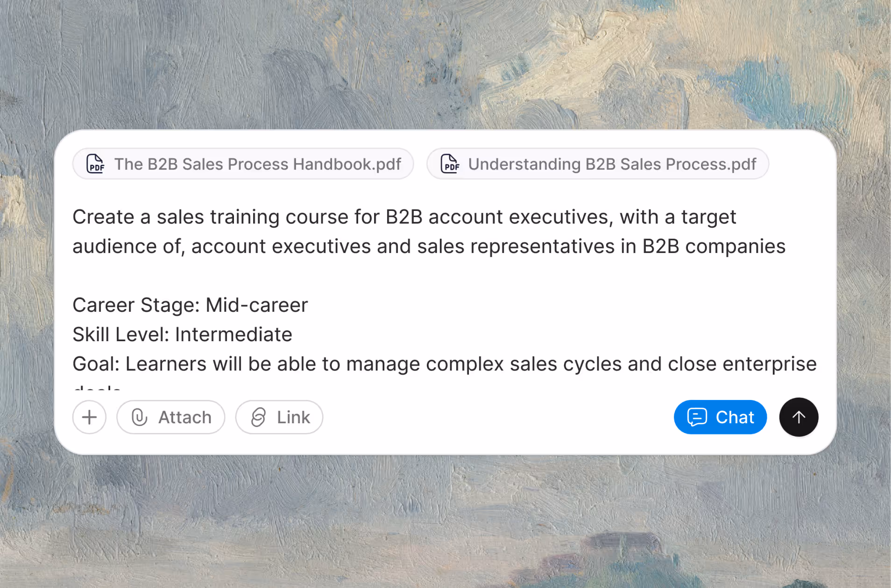Open The B2B Sales Process Handbook.pdf chip

point(257,164)
